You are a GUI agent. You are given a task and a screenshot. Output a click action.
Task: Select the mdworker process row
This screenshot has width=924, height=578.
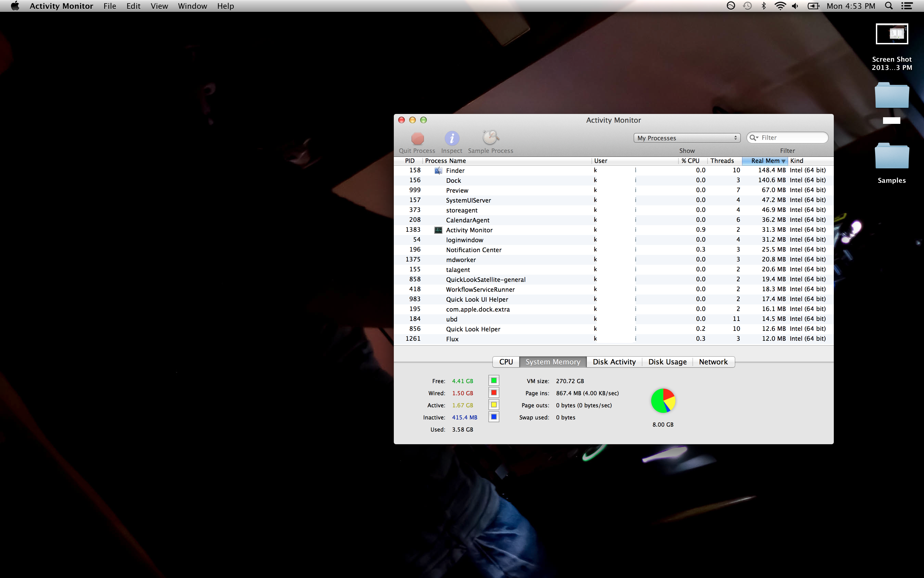coord(613,260)
